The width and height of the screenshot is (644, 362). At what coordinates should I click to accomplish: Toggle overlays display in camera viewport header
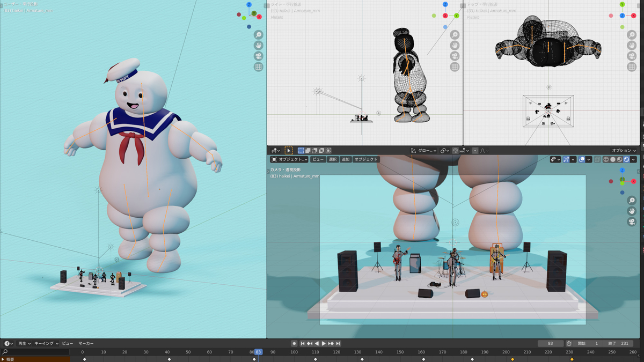pos(582,159)
